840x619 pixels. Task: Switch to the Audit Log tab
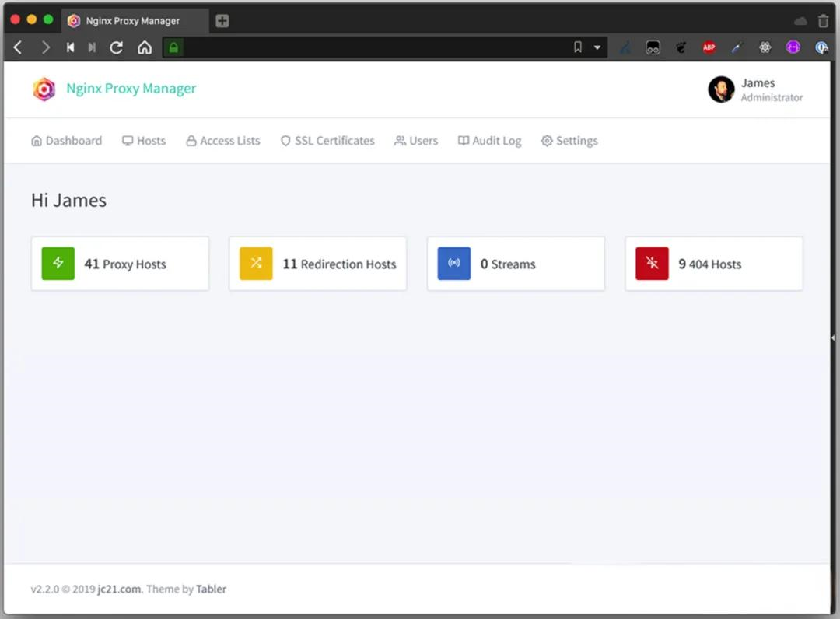[x=489, y=141]
